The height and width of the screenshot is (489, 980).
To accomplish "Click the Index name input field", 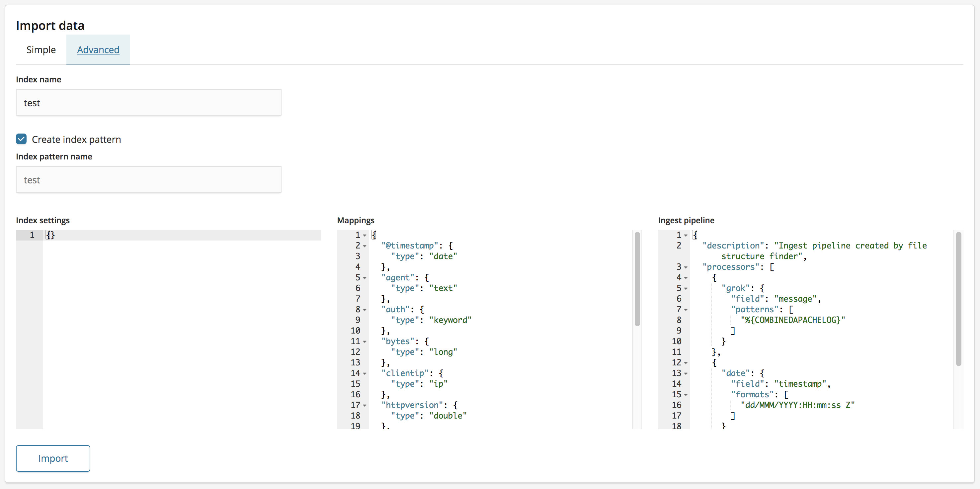I will [x=148, y=103].
